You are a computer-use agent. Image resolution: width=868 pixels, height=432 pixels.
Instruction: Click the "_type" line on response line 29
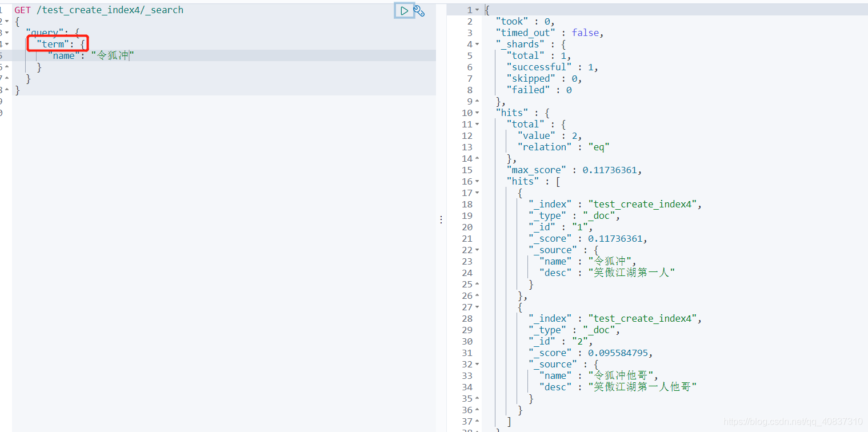pyautogui.click(x=574, y=330)
